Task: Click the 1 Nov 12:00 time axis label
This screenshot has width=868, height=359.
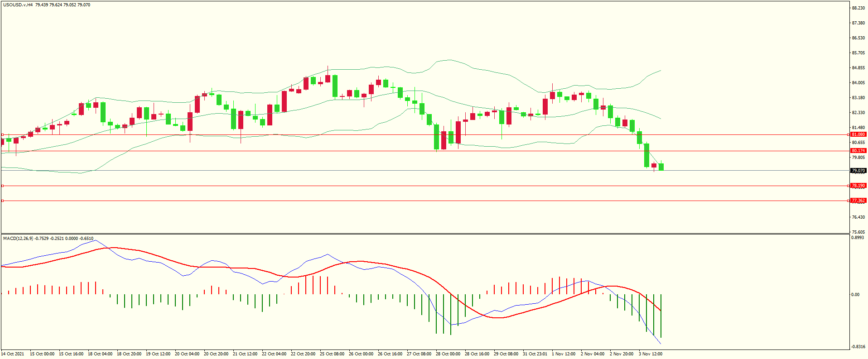Action: 564,354
